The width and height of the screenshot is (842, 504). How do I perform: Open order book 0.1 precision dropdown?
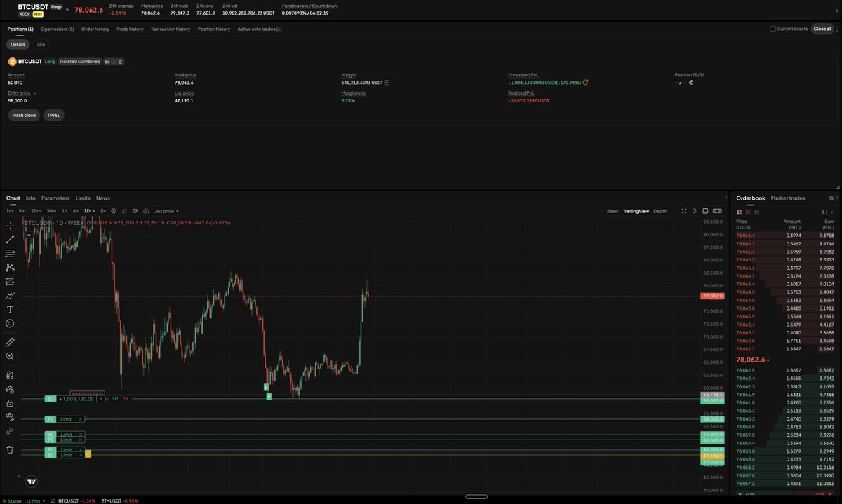pyautogui.click(x=828, y=212)
